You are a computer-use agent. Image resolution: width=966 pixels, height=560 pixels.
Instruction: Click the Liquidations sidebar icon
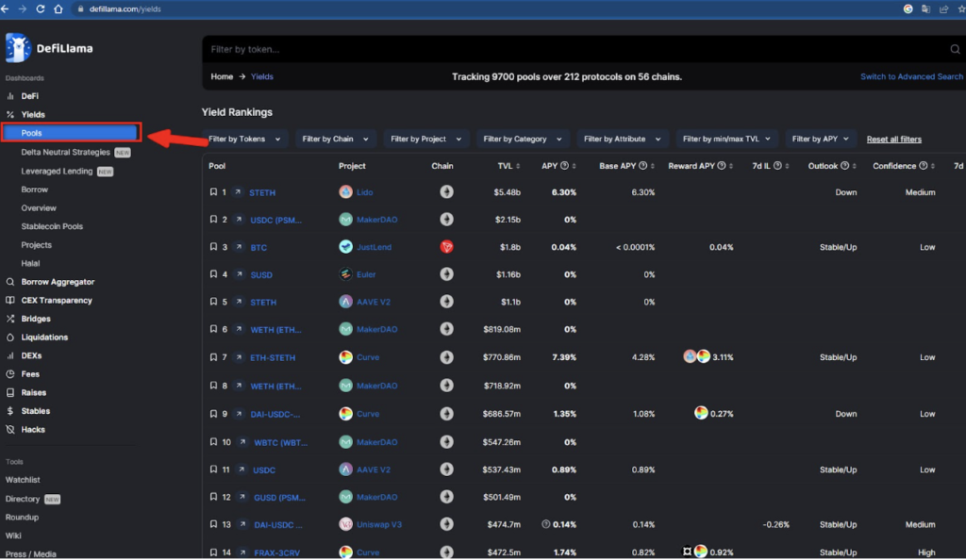tap(9, 338)
